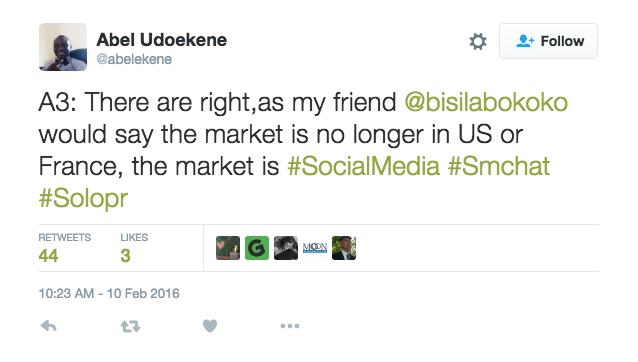Open the @bisilabokoko mention
The width and height of the screenshot is (638, 362).
(486, 102)
